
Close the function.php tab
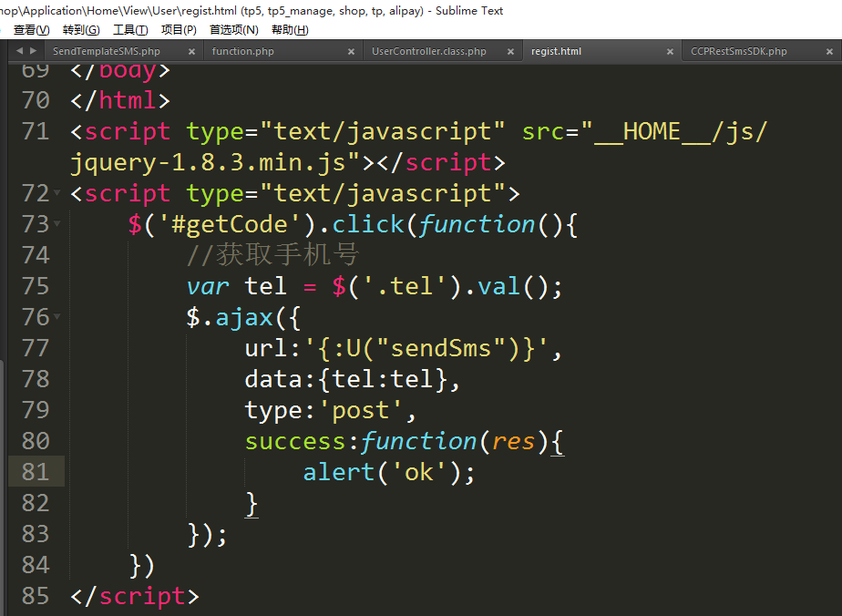point(351,52)
